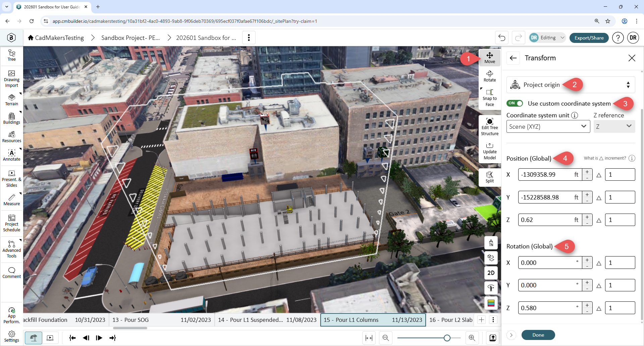Image resolution: width=644 pixels, height=346 pixels.
Task: Open App Perform. panel
Action: click(12, 315)
